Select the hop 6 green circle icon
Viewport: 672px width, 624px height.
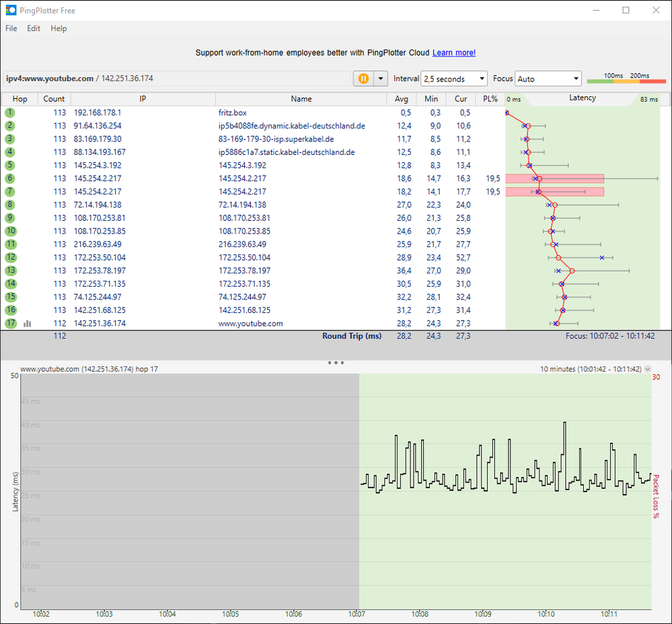click(10, 178)
